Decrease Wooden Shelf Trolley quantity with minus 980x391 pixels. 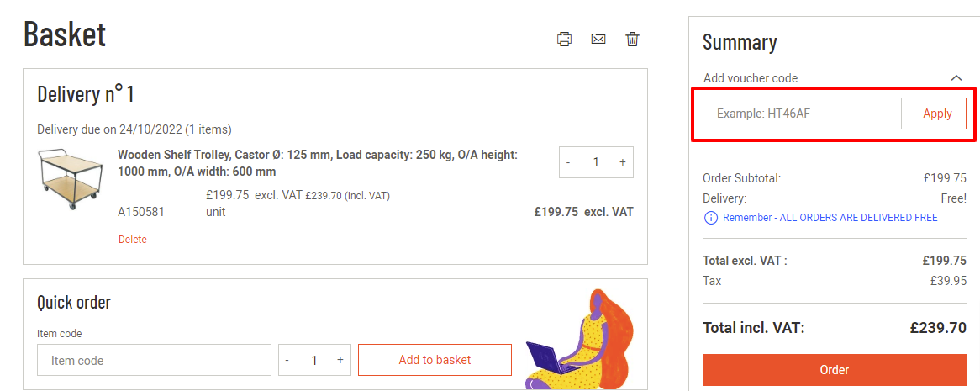pyautogui.click(x=569, y=162)
